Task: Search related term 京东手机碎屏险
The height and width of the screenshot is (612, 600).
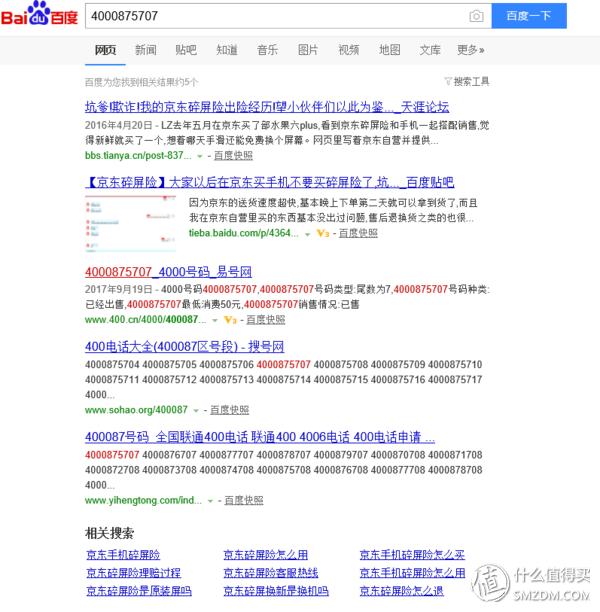Action: 123,555
